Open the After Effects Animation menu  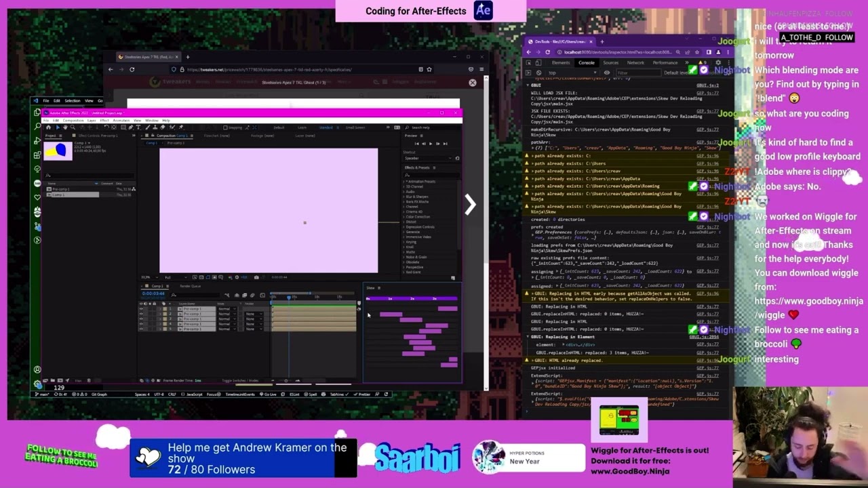121,120
